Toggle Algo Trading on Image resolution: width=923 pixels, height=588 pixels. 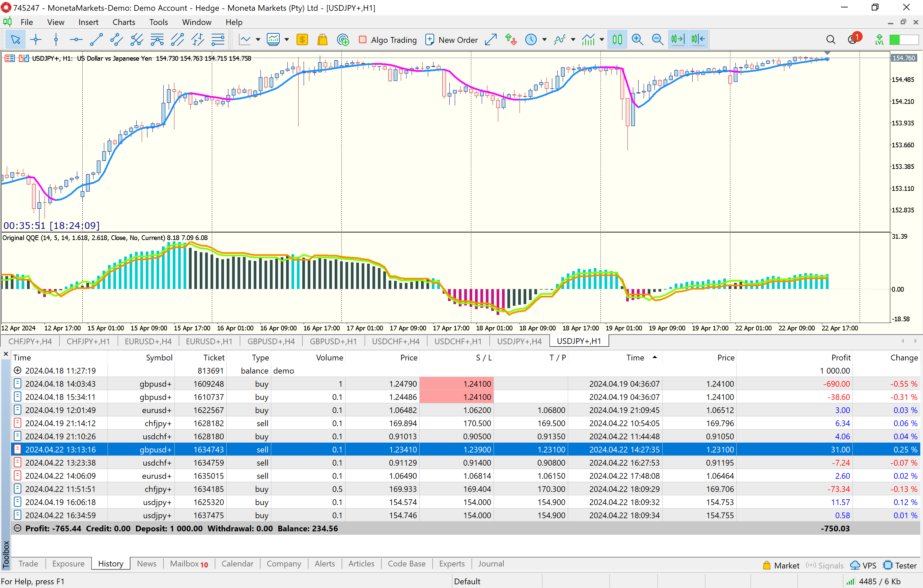click(388, 39)
